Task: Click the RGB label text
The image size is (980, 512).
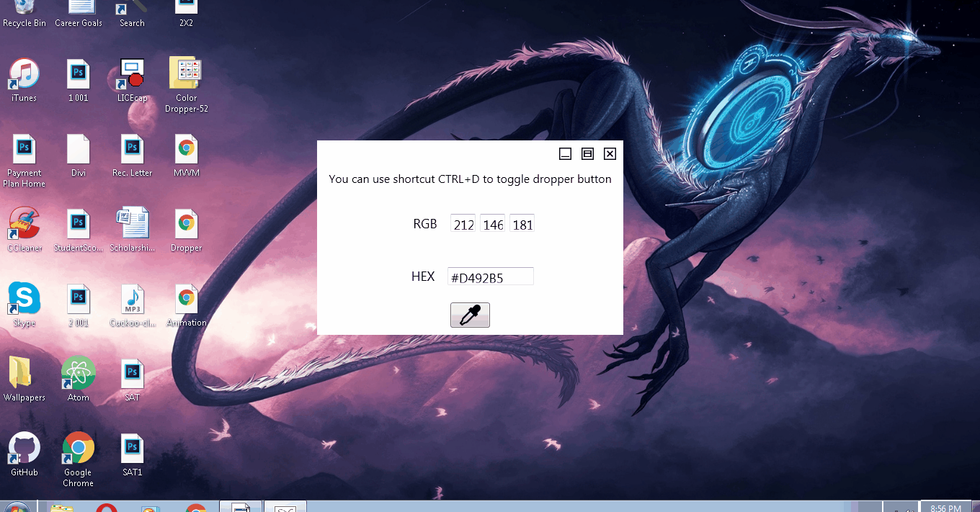Action: click(425, 224)
